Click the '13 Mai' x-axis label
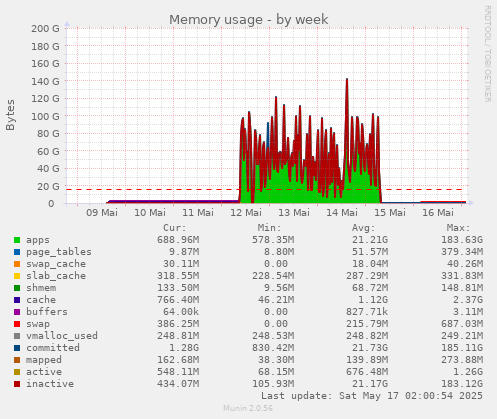 pos(294,213)
